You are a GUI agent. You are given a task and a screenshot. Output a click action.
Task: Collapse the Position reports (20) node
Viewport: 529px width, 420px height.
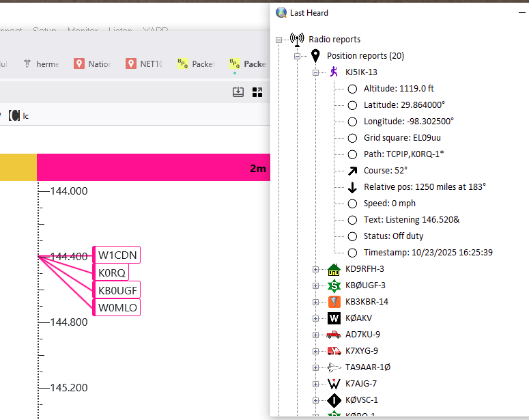click(298, 56)
